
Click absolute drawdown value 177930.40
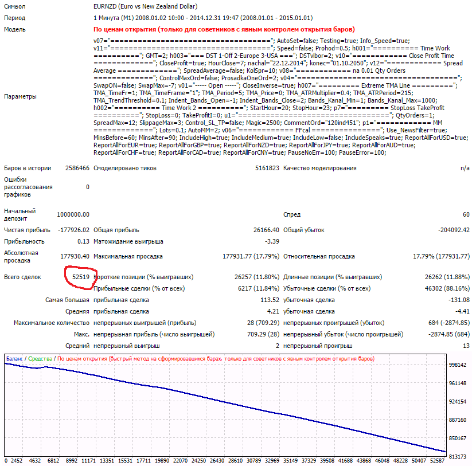[75, 256]
